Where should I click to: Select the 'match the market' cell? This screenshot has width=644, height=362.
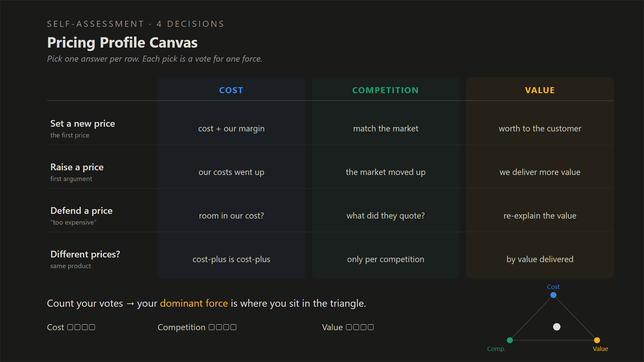(x=386, y=129)
